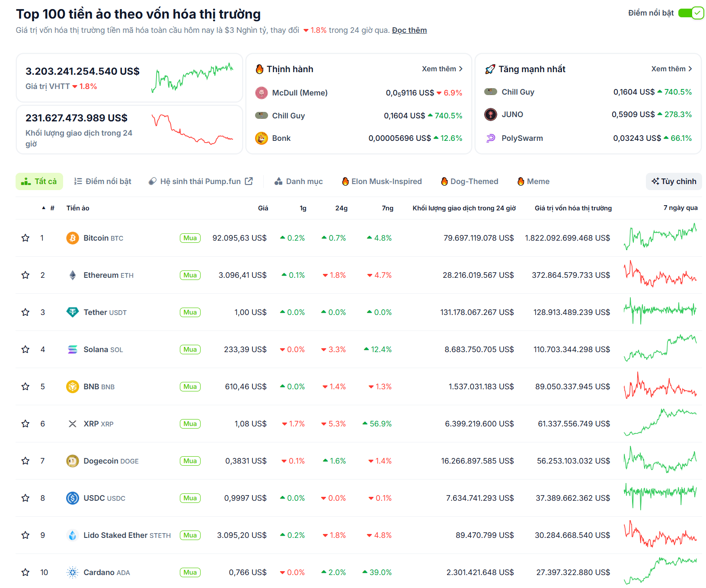This screenshot has height=588, width=706.
Task: Switch to Điểm nổi bật tab
Action: click(102, 181)
